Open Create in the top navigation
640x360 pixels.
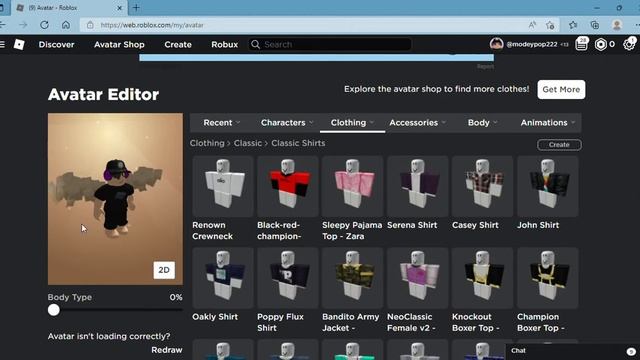178,44
